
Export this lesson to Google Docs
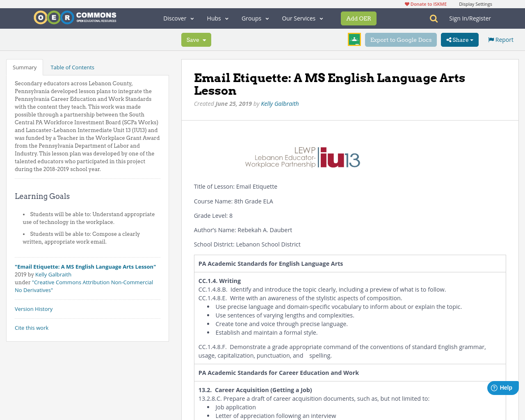click(x=401, y=39)
